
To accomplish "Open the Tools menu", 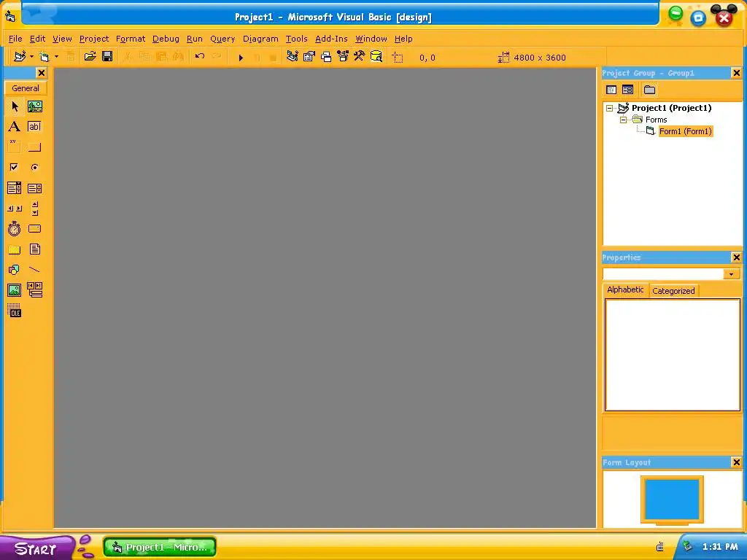I will point(296,39).
